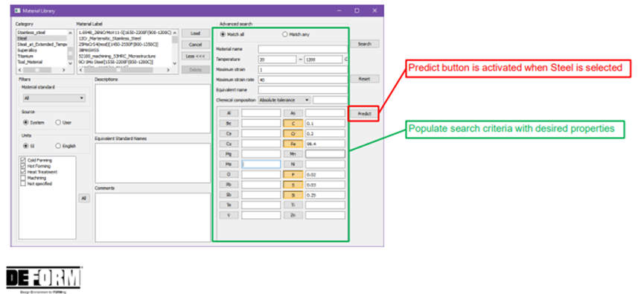Open the Material standard dropdown
This screenshot has height=294, width=644.
[x=54, y=98]
